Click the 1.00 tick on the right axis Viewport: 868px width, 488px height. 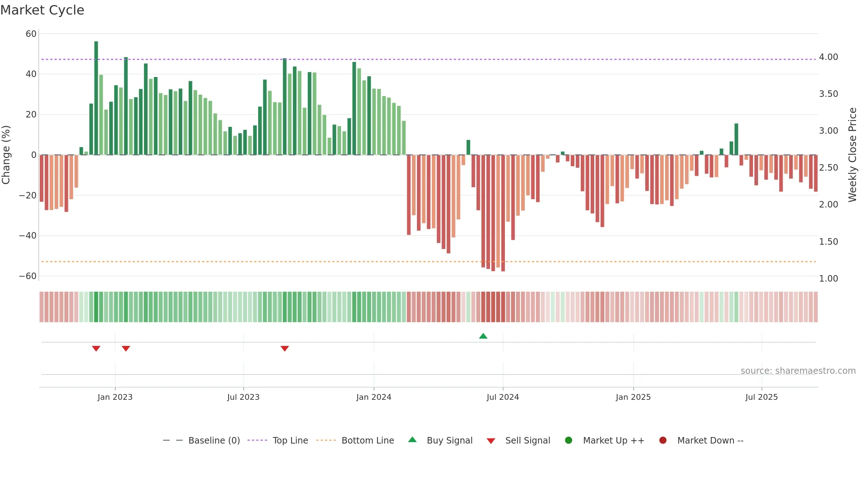click(x=829, y=279)
